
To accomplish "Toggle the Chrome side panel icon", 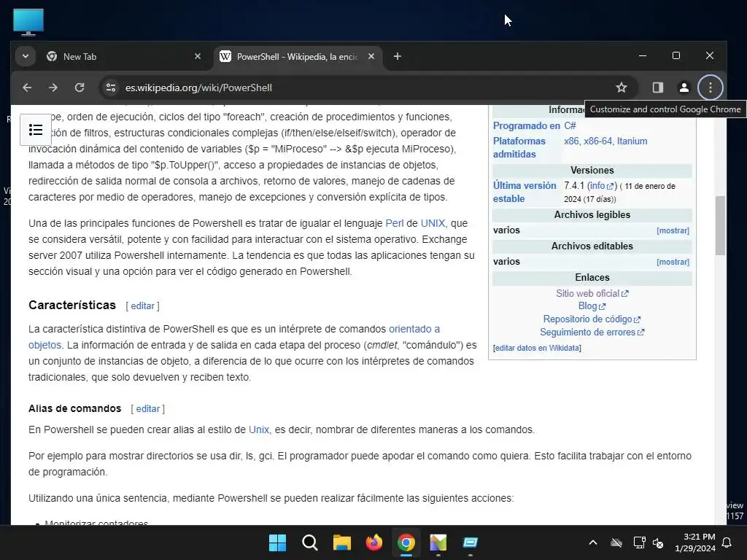I will click(x=658, y=87).
